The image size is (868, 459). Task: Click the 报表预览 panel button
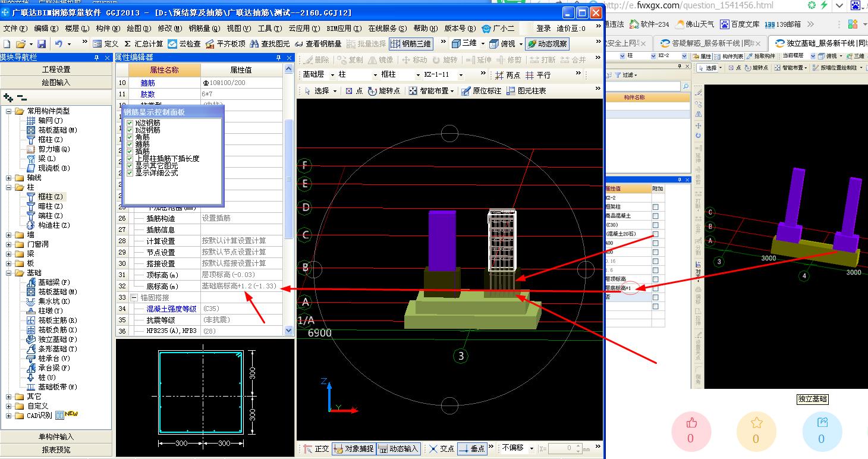[x=56, y=450]
